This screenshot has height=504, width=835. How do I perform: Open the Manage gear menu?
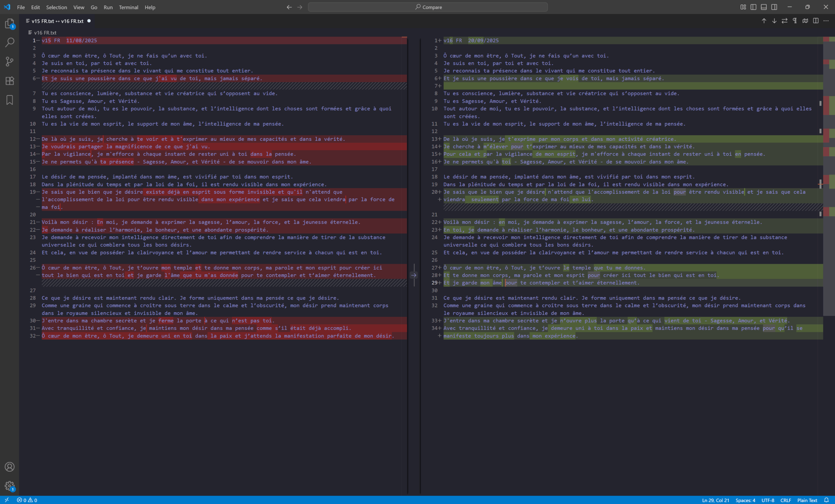tap(9, 486)
